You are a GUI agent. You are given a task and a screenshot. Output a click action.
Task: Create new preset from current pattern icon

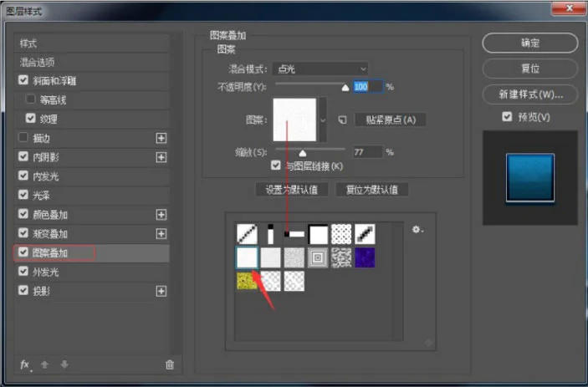342,120
